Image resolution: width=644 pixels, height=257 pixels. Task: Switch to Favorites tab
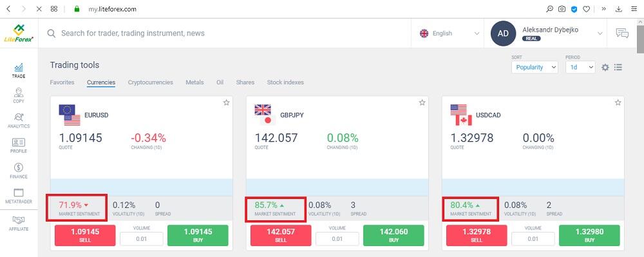click(62, 82)
